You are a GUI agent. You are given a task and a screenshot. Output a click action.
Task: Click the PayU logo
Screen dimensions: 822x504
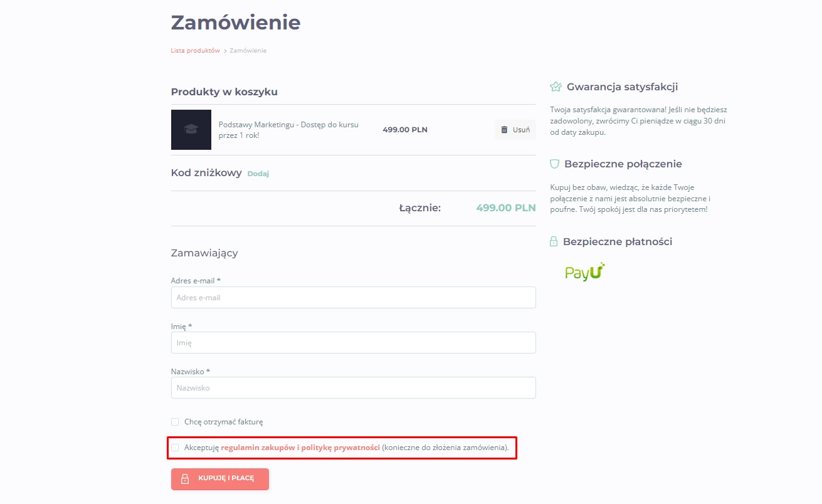pyautogui.click(x=585, y=272)
